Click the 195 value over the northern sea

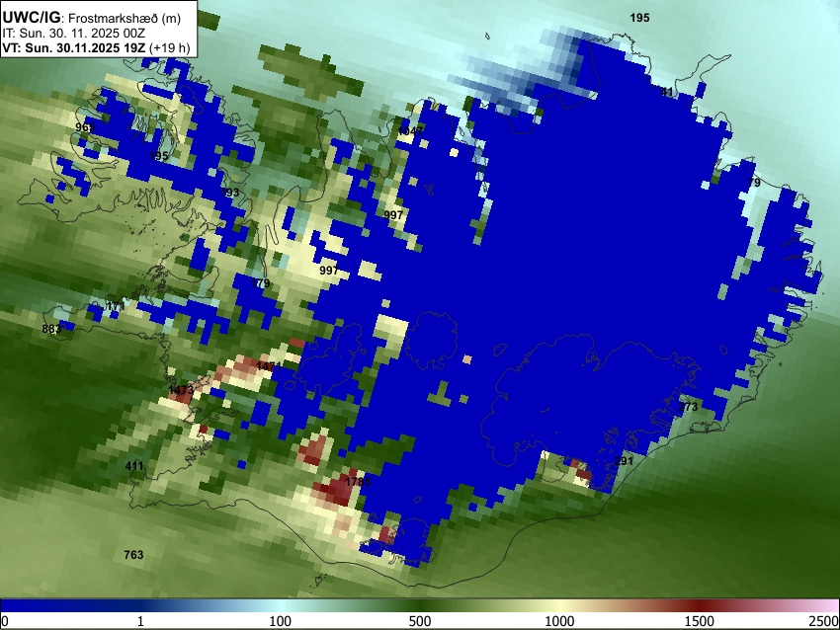(639, 18)
